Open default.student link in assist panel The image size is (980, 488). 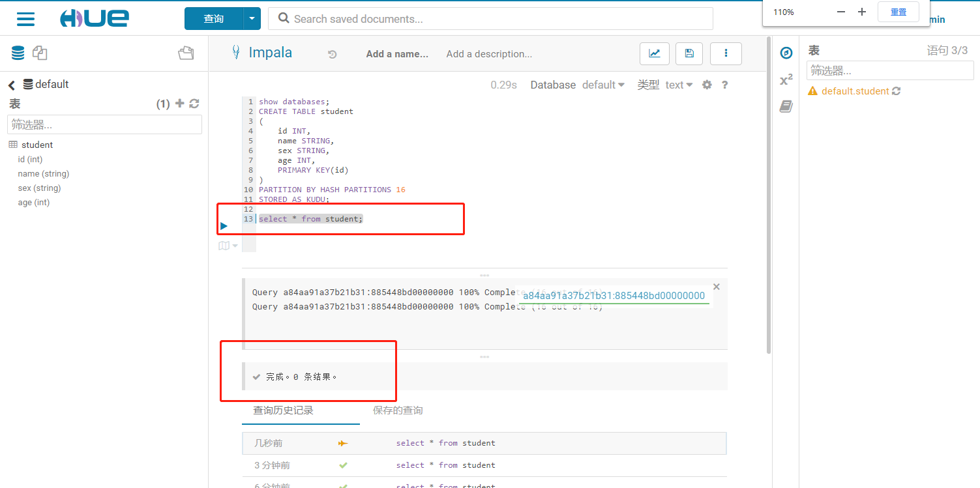point(855,91)
